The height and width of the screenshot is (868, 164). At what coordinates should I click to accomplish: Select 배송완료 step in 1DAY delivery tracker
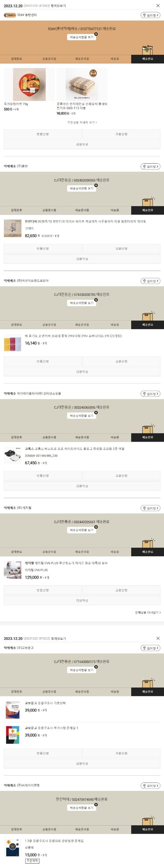pyautogui.click(x=148, y=59)
